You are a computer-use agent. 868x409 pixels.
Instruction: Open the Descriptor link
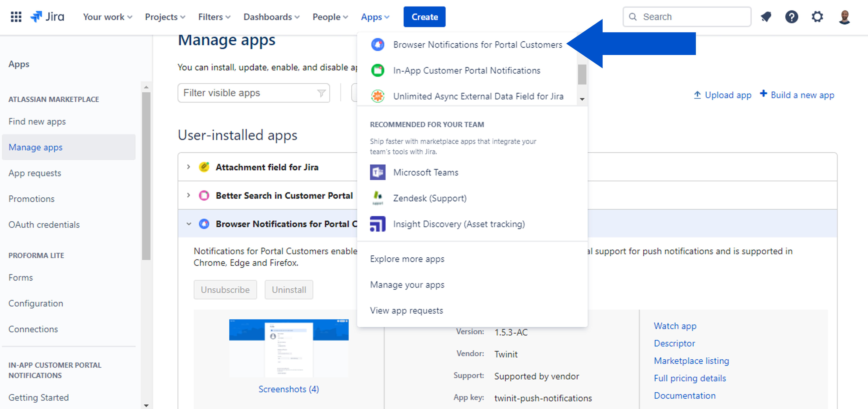point(674,343)
